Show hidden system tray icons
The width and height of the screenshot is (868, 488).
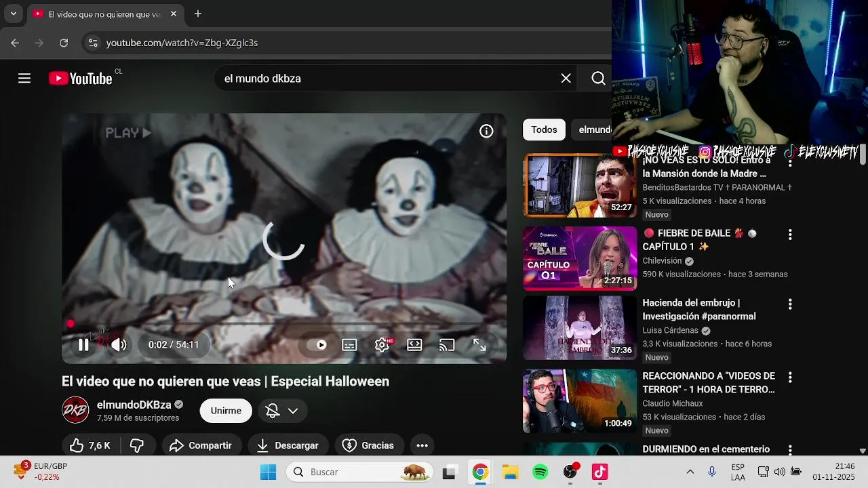point(690,472)
